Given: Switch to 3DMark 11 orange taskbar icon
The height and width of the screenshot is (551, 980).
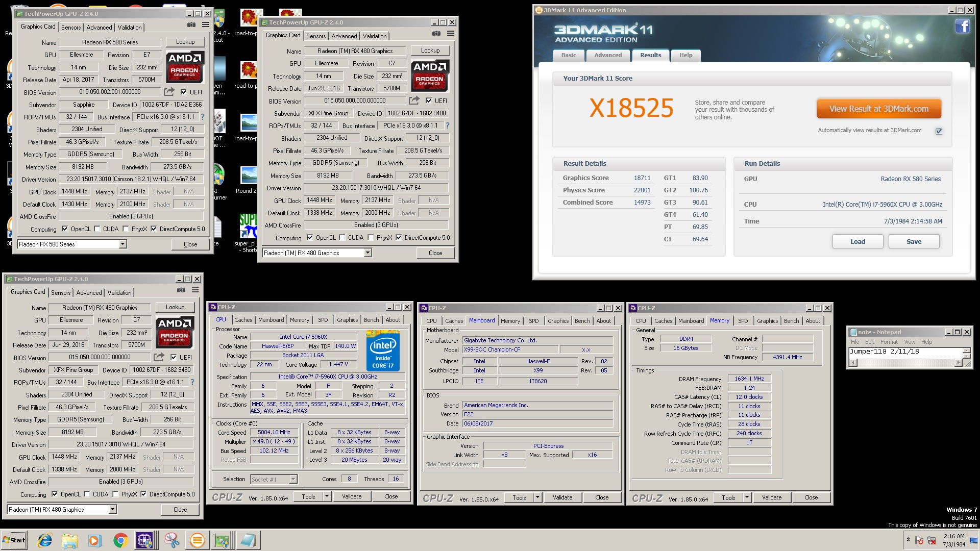Looking at the screenshot, I should click(197, 540).
